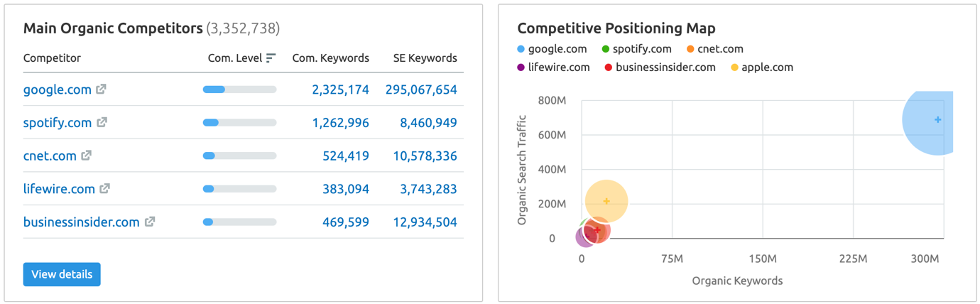Screen dimensions: 980x304
Task: Click the google.com competition level bar
Action: 239,89
